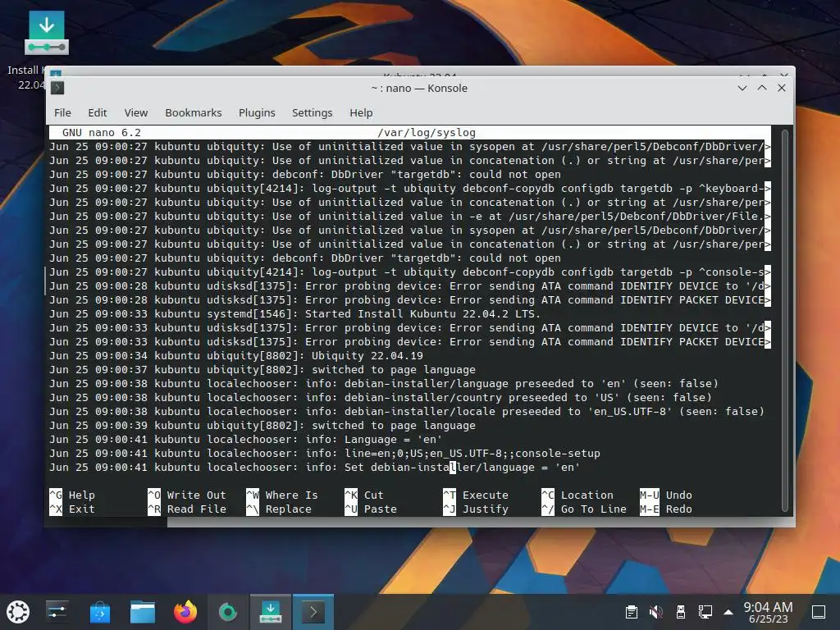Open the Dolphin file manager from the taskbar

143,612
